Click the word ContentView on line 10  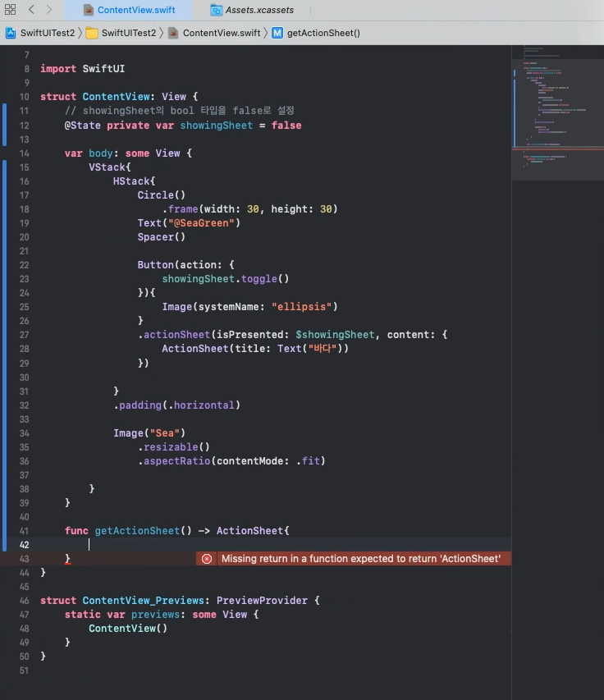[116, 97]
